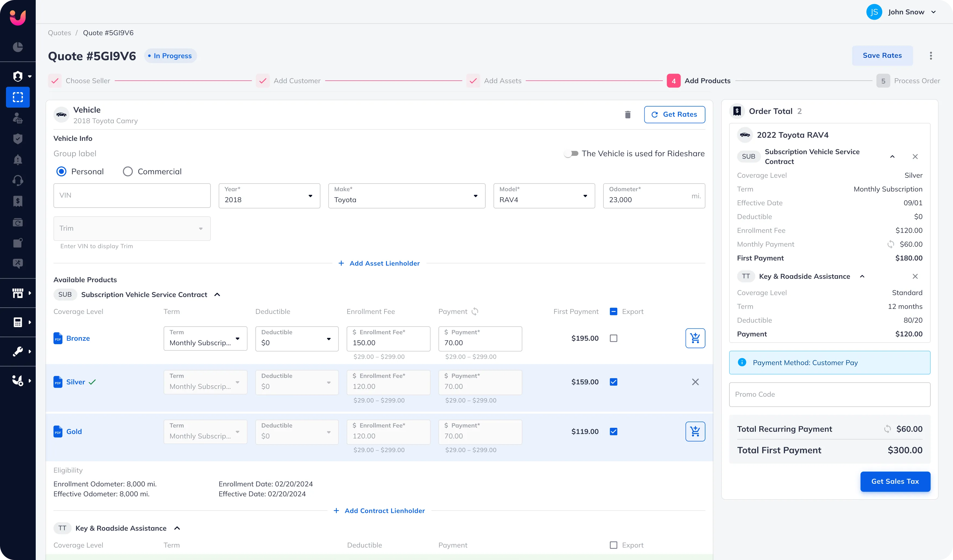Toggle the Rideshare vehicle switch

[571, 153]
